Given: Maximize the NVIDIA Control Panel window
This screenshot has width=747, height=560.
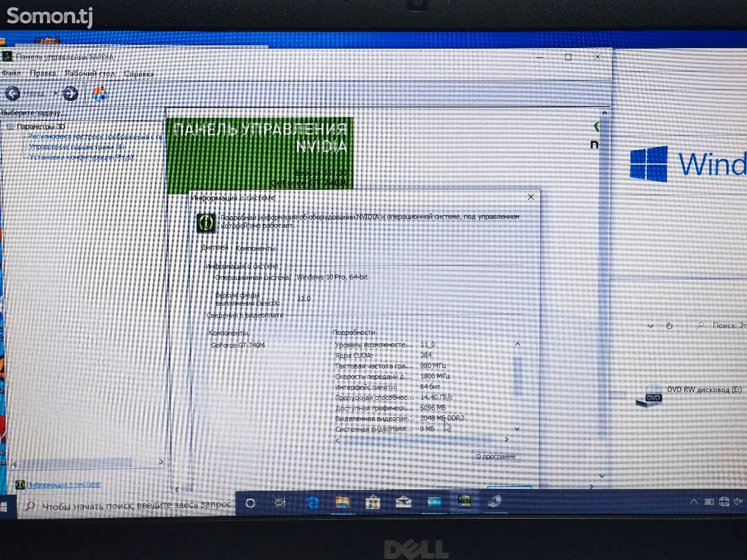Looking at the screenshot, I should [x=568, y=57].
